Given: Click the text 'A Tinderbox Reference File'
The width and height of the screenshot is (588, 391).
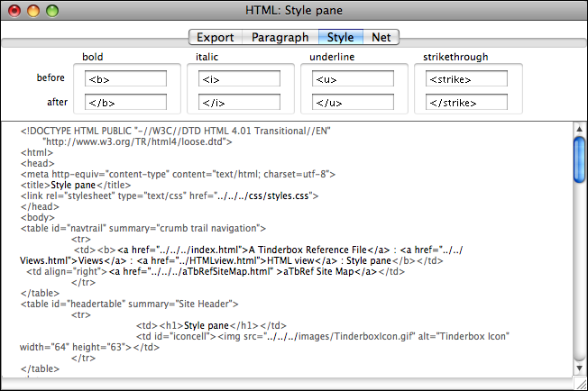Looking at the screenshot, I should tap(308, 250).
